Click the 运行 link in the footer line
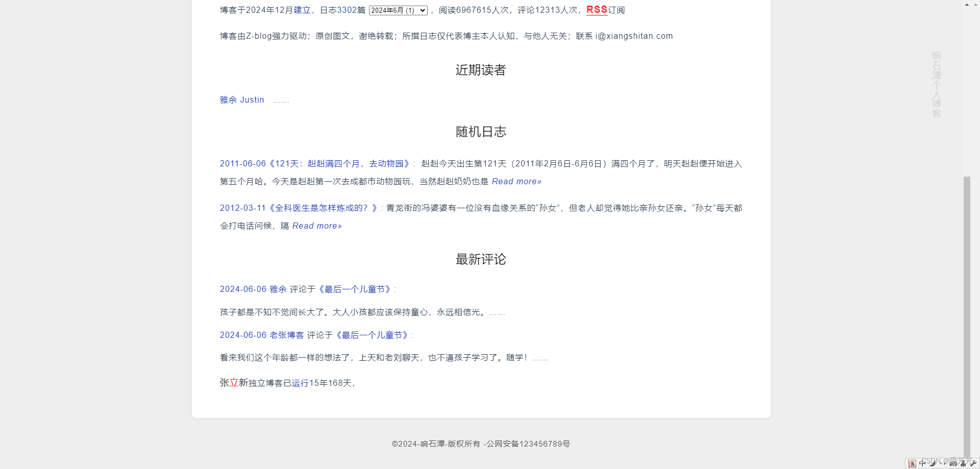Image resolution: width=980 pixels, height=469 pixels. tap(300, 383)
